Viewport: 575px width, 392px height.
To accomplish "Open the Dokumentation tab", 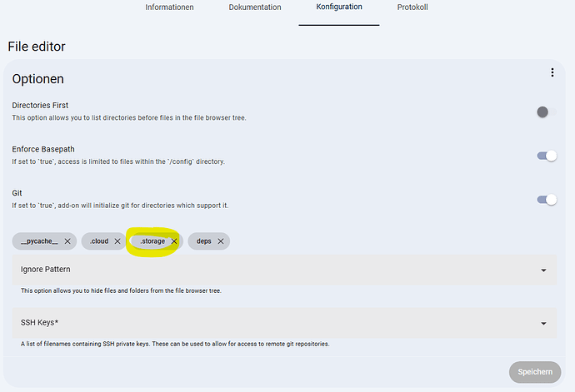I will 255,7.
